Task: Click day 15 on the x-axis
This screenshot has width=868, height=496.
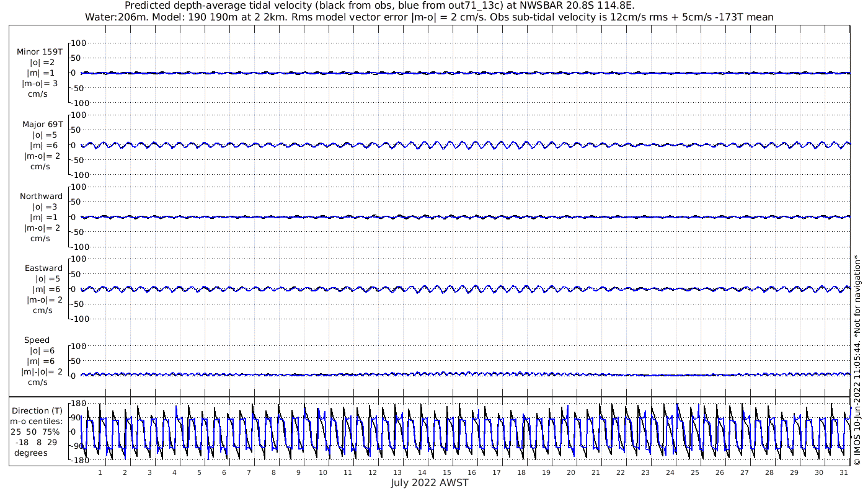Action: click(447, 472)
